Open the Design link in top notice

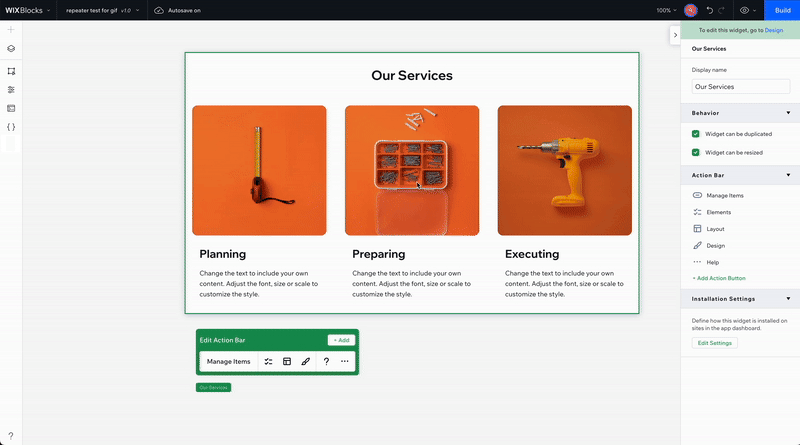773,30
